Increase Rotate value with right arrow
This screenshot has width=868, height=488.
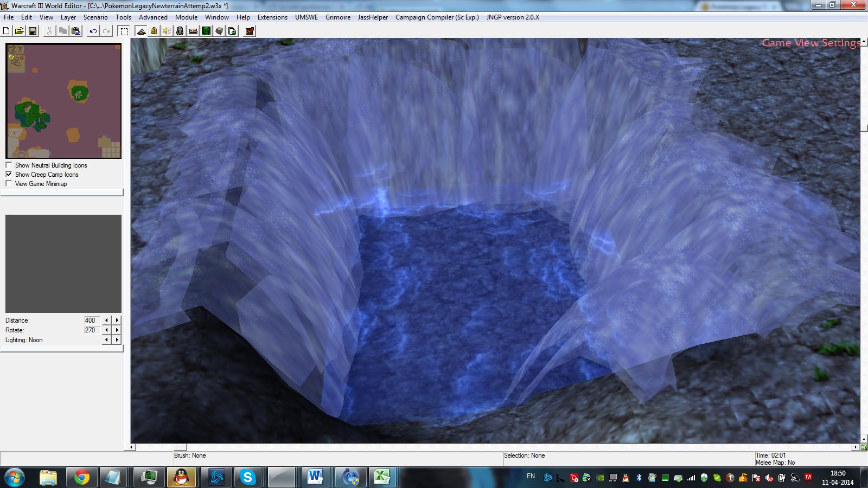click(117, 330)
